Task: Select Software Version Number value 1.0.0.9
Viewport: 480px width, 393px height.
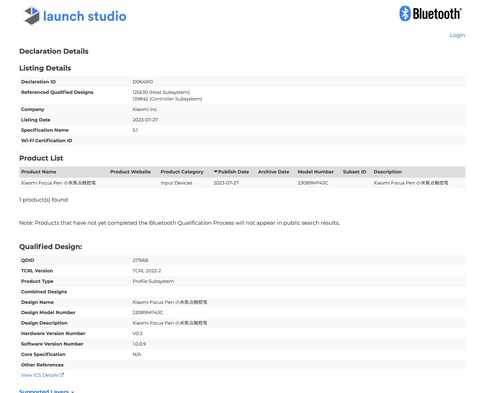Action: 139,344
